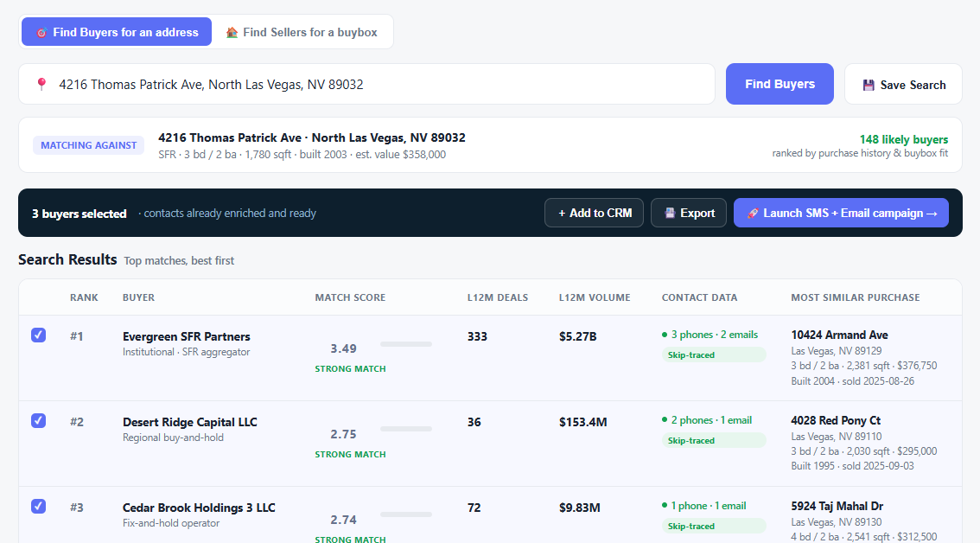This screenshot has height=543, width=980.
Task: Open Desert Ridge Capital LLC buyer name
Action: tap(190, 422)
